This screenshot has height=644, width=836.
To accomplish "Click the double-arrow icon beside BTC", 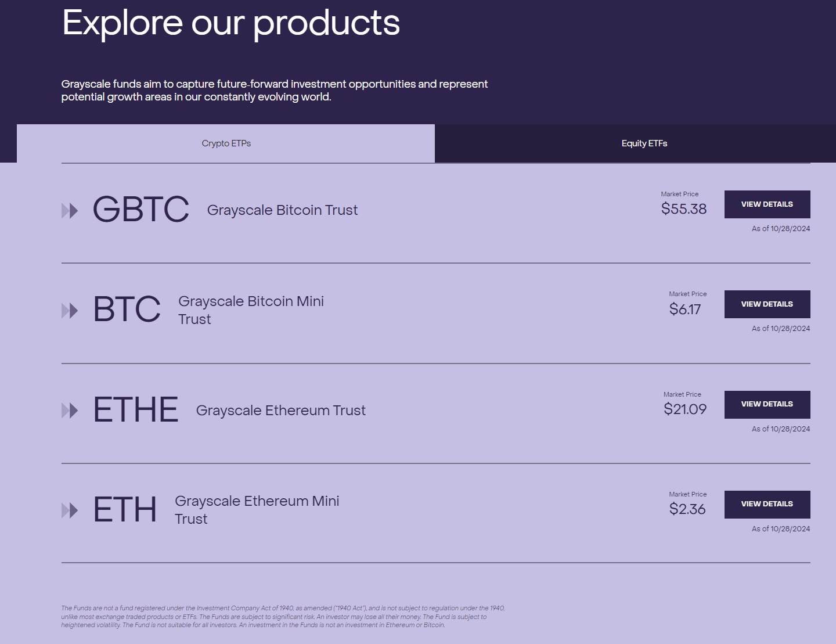I will pos(70,310).
